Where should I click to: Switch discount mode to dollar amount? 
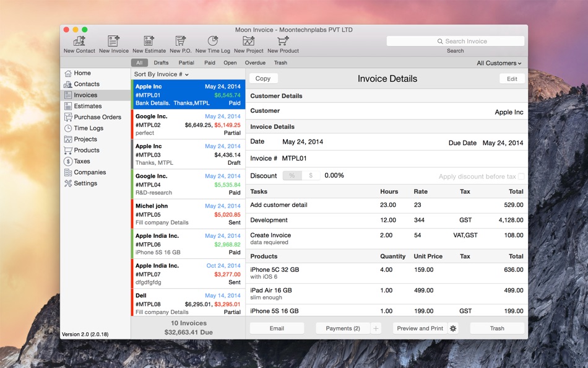pyautogui.click(x=311, y=175)
